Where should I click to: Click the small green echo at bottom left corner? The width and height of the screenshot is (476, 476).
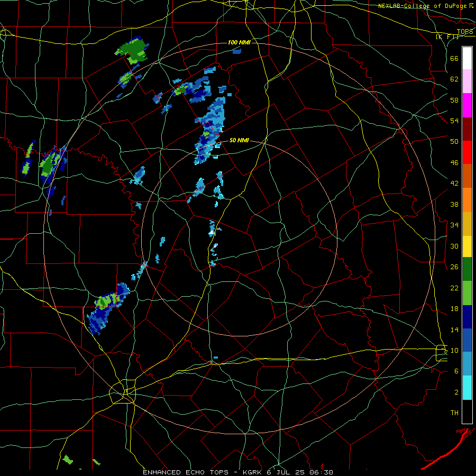pos(68,459)
